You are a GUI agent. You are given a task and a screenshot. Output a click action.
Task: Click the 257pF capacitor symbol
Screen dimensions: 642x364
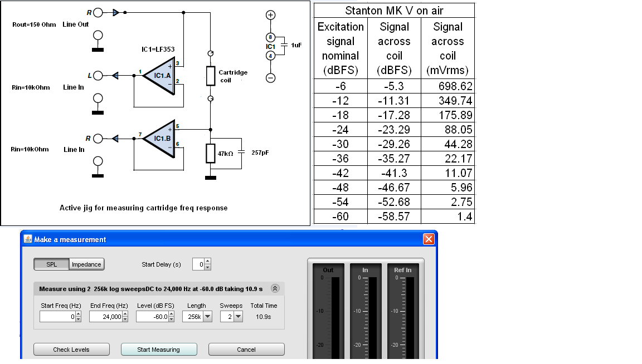pos(241,153)
